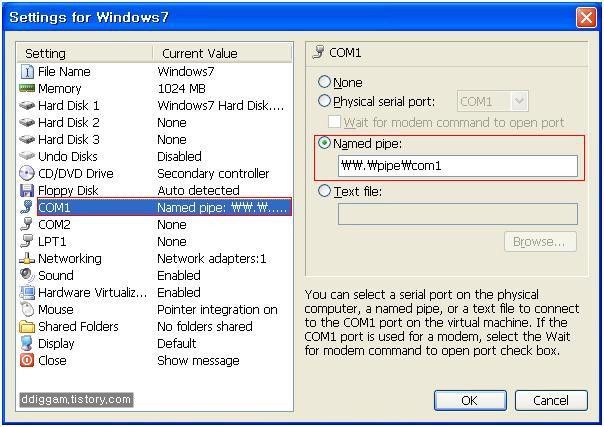Select the Named pipe radio button
604x427 pixels.
(324, 143)
